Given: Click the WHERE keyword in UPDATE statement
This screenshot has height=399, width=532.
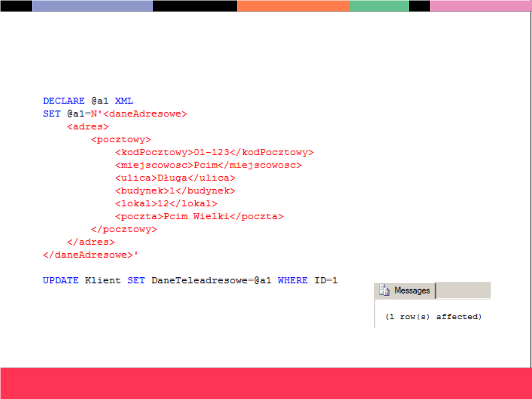Looking at the screenshot, I should click(293, 280).
